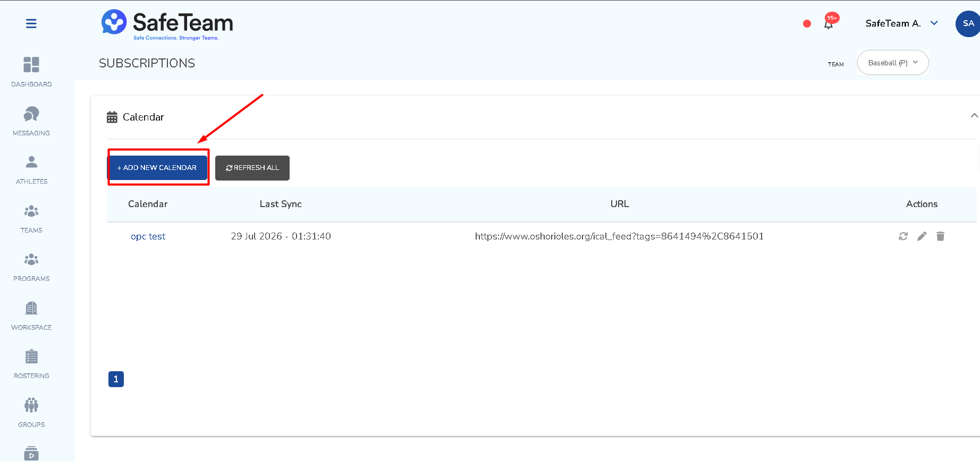980x462 pixels.
Task: Click the Last Sync column header
Action: (281, 204)
